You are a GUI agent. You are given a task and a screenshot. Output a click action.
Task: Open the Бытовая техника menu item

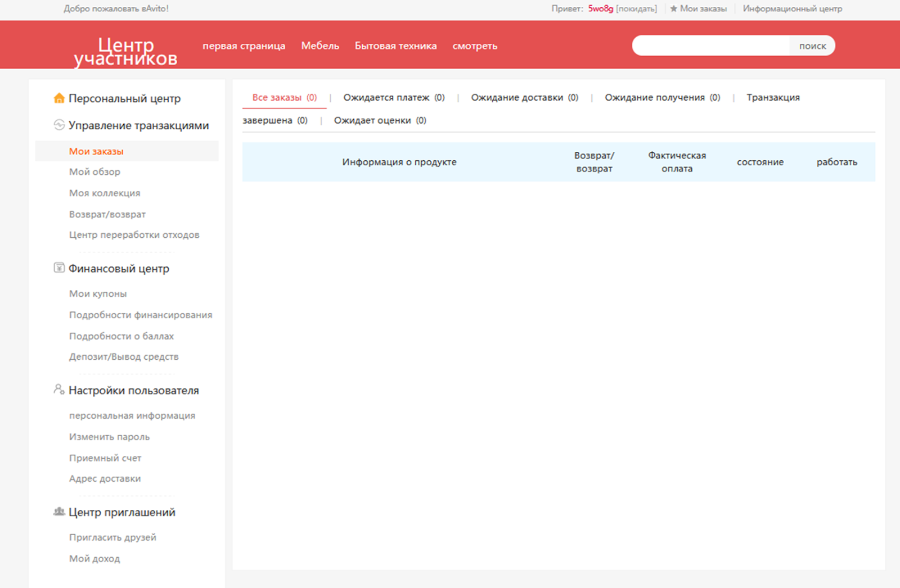tap(395, 46)
